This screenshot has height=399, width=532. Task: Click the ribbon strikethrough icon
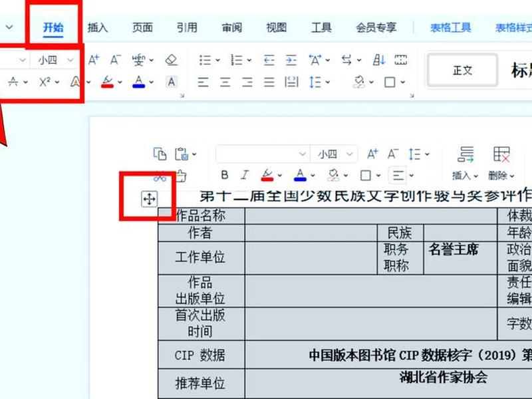point(13,82)
